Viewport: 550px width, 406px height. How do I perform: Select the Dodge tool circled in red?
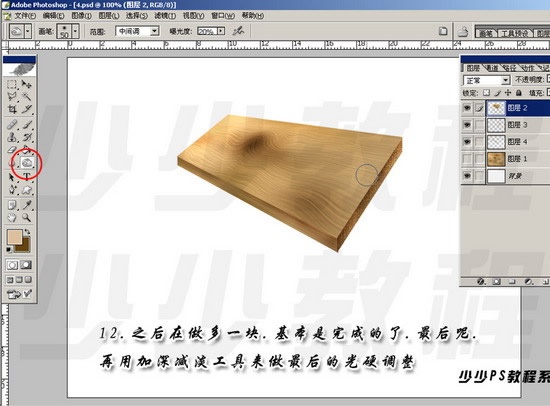27,163
